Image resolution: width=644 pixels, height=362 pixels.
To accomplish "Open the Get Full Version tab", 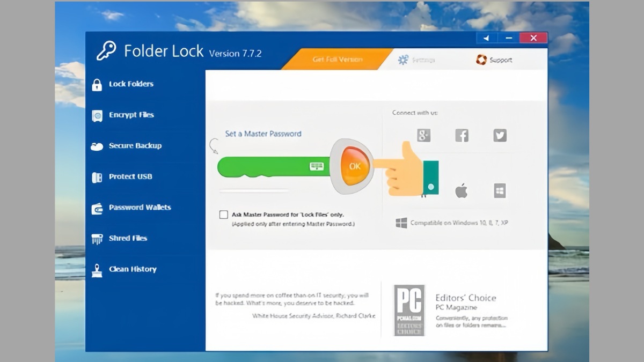I will [x=337, y=60].
